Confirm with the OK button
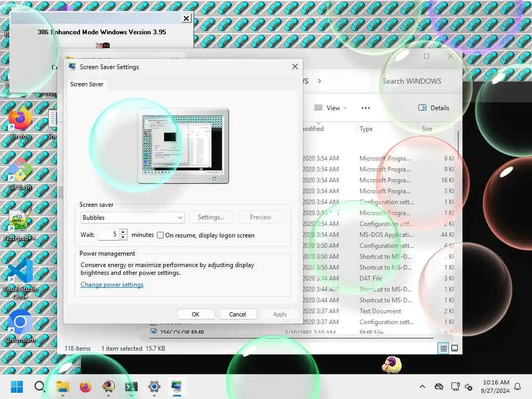The width and height of the screenshot is (532, 399). click(x=196, y=314)
